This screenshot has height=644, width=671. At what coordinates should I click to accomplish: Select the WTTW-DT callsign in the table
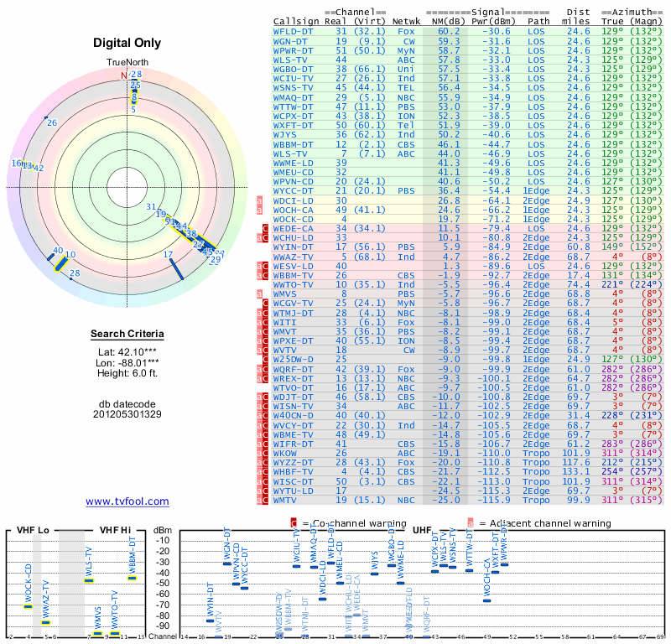click(293, 107)
